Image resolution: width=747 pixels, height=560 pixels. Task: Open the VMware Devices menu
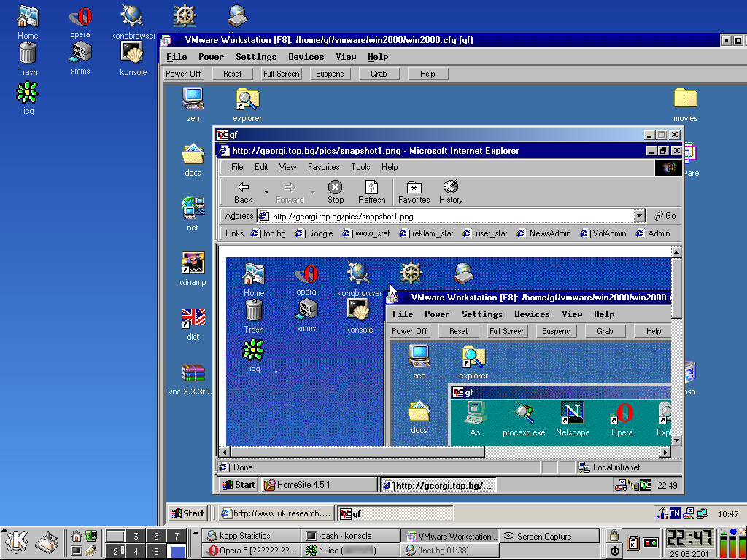point(306,57)
